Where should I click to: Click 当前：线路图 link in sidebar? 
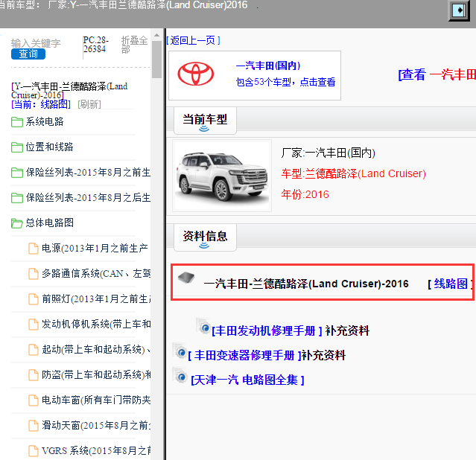41,104
